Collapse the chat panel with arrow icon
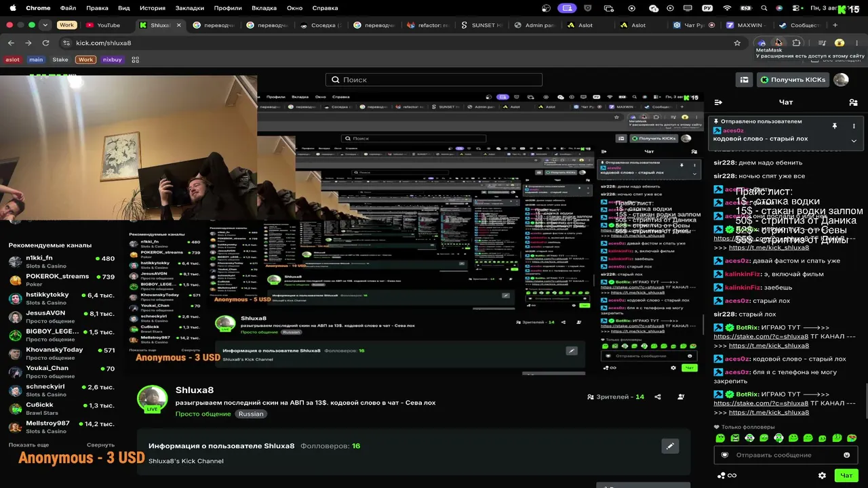Viewport: 868px width, 488px height. [718, 102]
